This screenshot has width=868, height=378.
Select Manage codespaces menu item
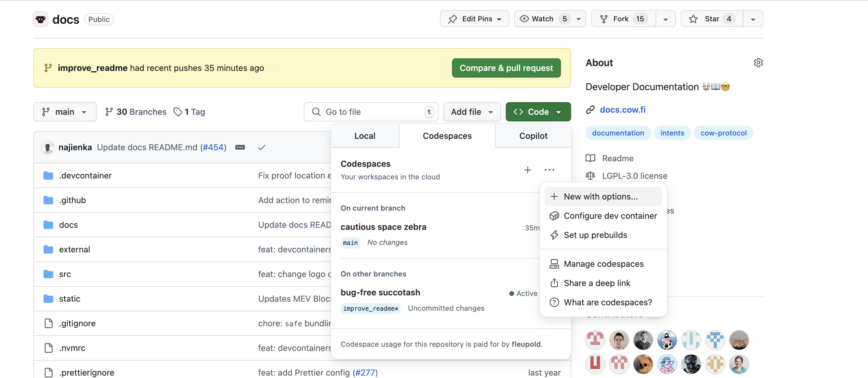pyautogui.click(x=603, y=264)
